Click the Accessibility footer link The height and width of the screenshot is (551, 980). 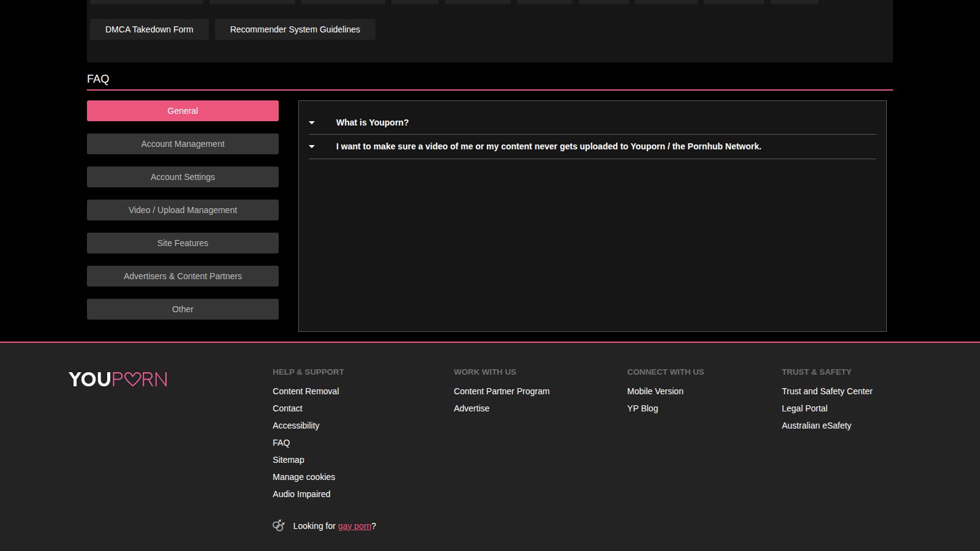[296, 425]
